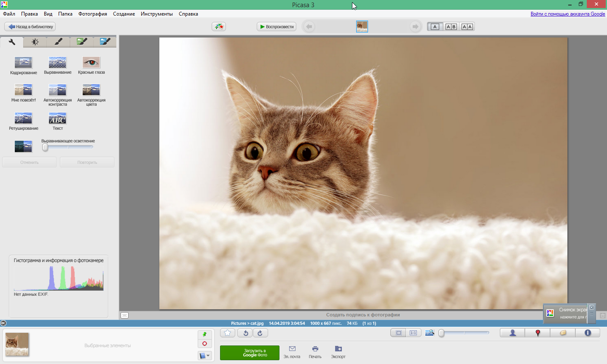Switch to side-by-side A B view
This screenshot has width=607, height=364.
point(451,27)
